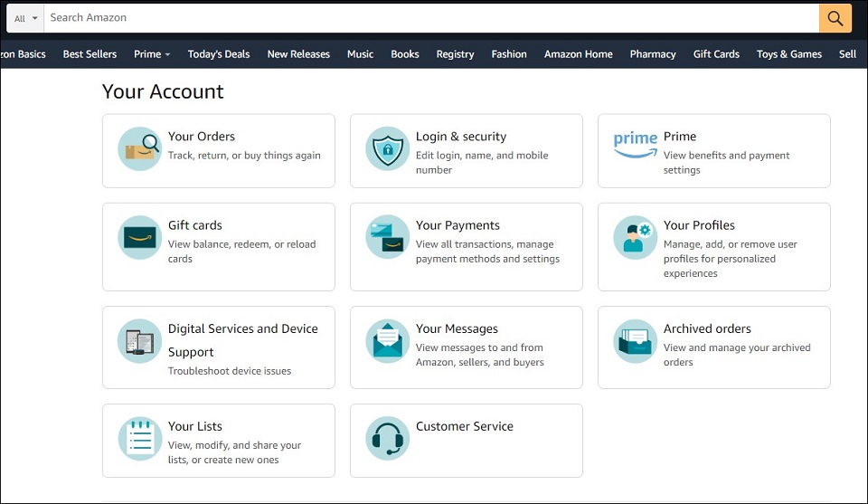This screenshot has width=868, height=504.
Task: Go to Best Sellers in nav bar
Action: [90, 54]
